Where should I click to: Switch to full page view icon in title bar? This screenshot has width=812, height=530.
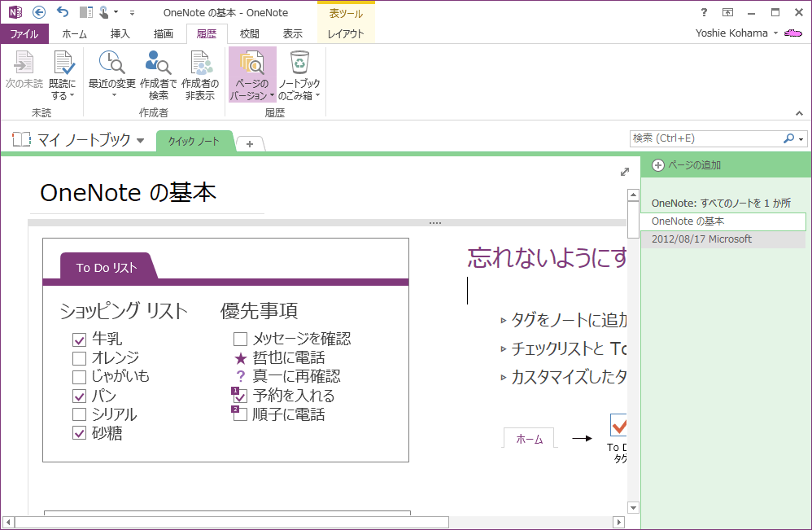(x=727, y=12)
